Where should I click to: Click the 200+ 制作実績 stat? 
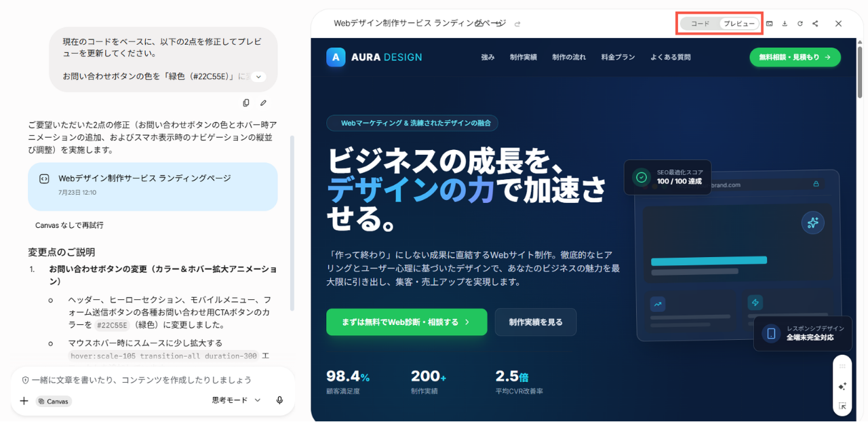(x=429, y=382)
